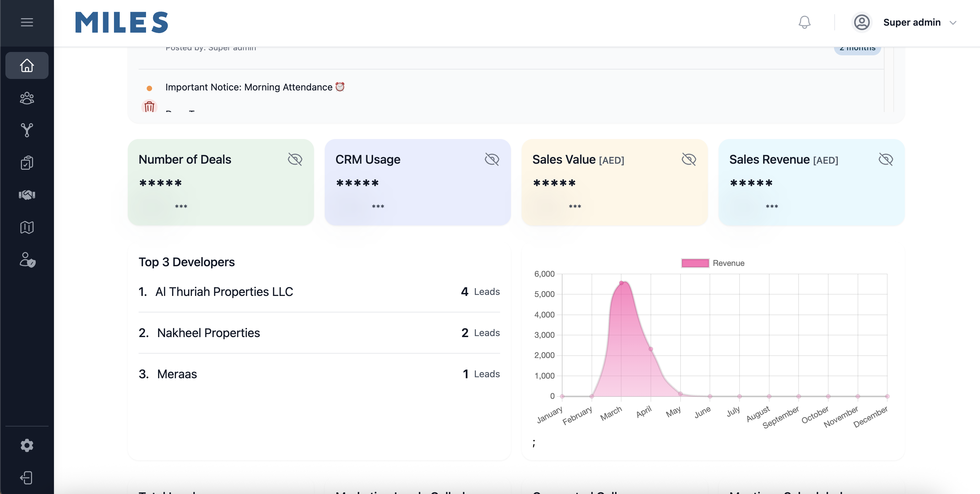The width and height of the screenshot is (980, 494).
Task: Open the user shield sidebar icon
Action: (x=27, y=260)
